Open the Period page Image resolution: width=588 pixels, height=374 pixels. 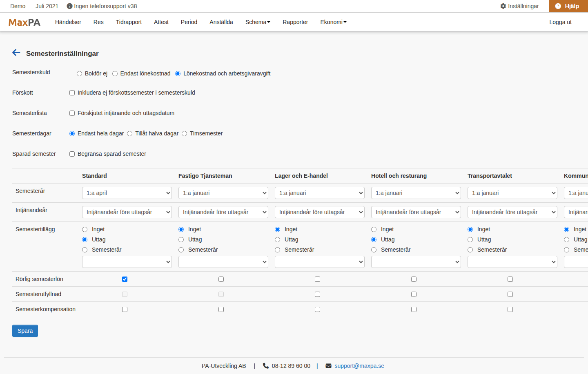click(x=189, y=22)
